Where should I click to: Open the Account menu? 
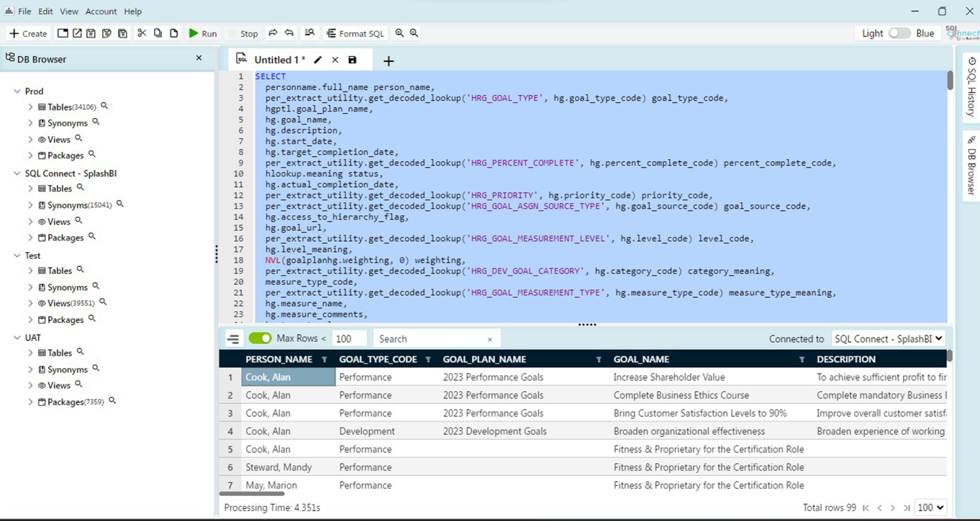[101, 11]
